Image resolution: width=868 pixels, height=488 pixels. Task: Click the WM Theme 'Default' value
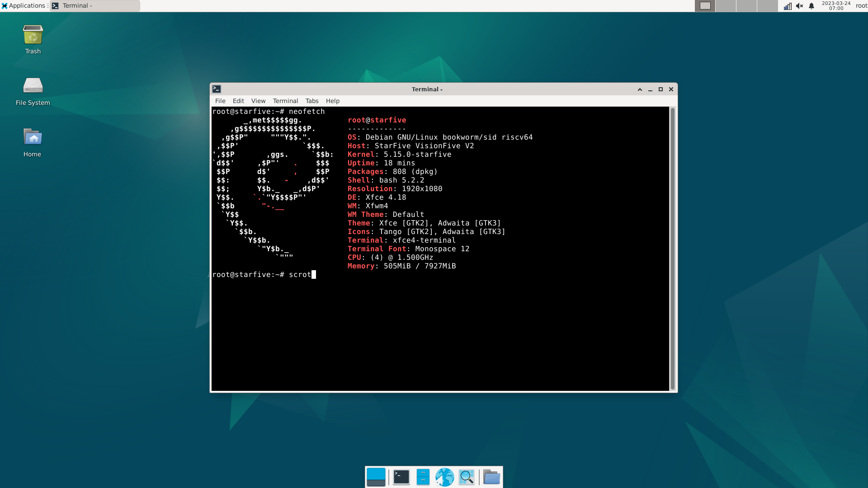point(408,215)
